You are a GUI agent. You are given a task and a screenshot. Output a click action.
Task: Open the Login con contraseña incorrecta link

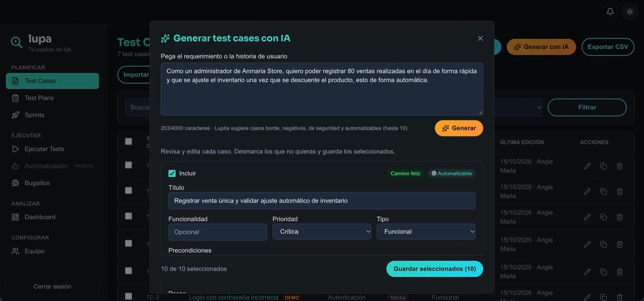tap(234, 297)
